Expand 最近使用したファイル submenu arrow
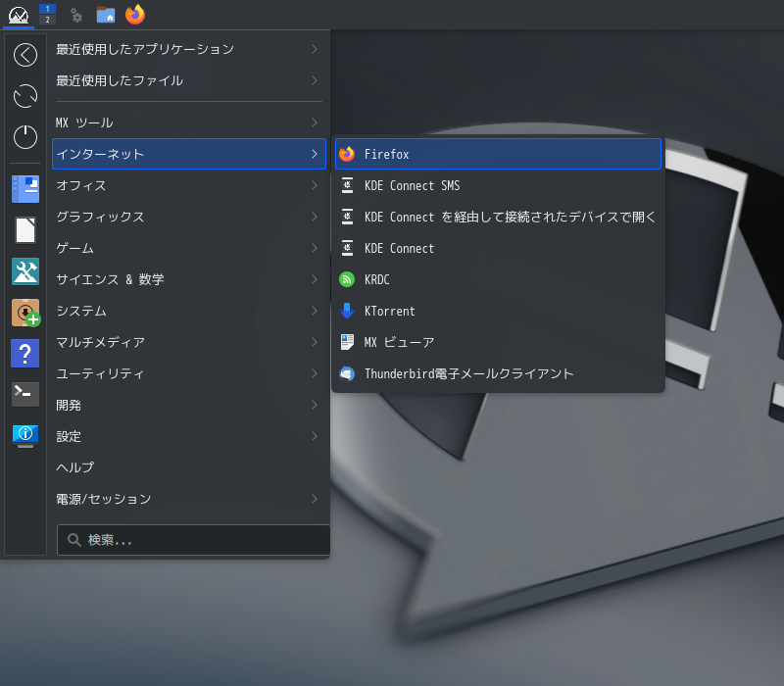The width and height of the screenshot is (784, 686). (x=315, y=80)
